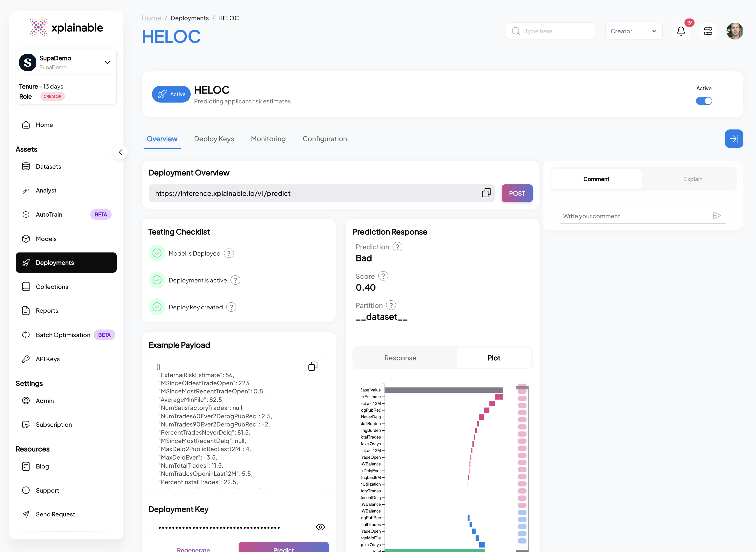The height and width of the screenshot is (552, 756).
Task: Click the xplainable logo
Action: click(x=66, y=27)
